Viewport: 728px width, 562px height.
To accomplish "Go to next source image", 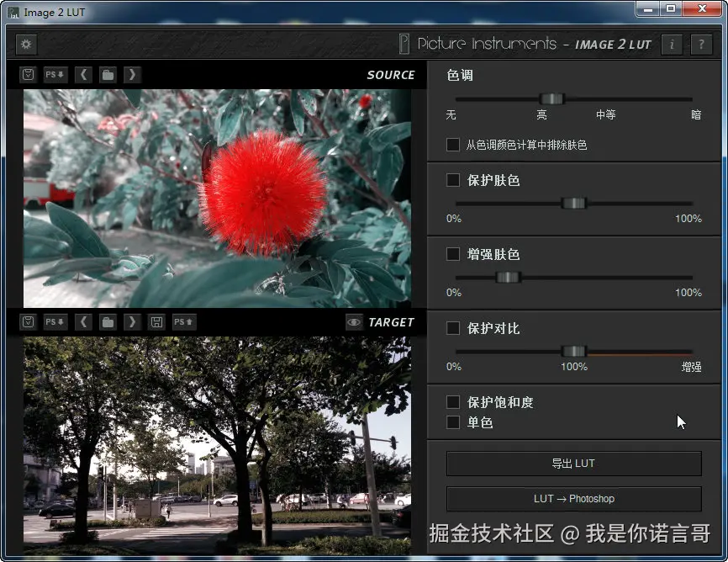I will [x=132, y=74].
